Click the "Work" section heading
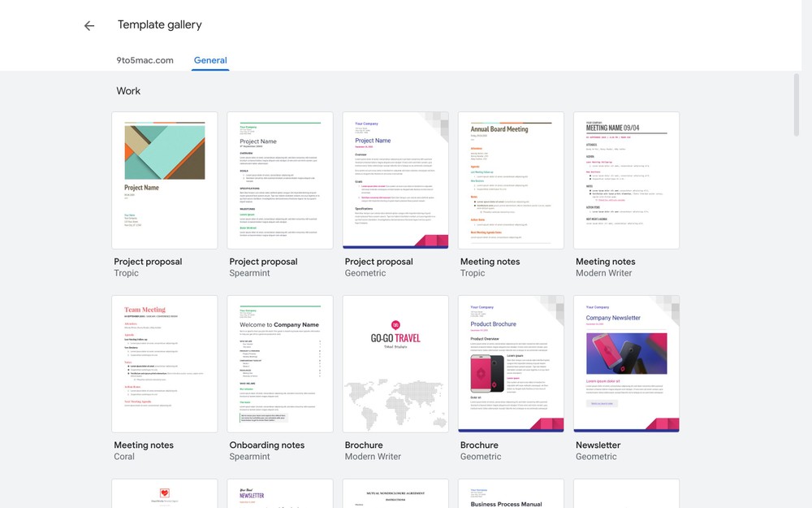The height and width of the screenshot is (508, 812). [x=128, y=91]
